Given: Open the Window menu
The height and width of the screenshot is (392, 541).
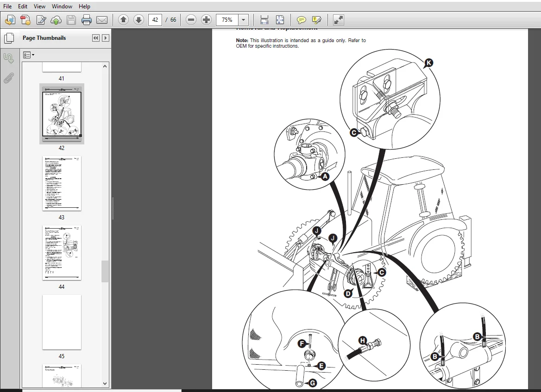Looking at the screenshot, I should 62,6.
